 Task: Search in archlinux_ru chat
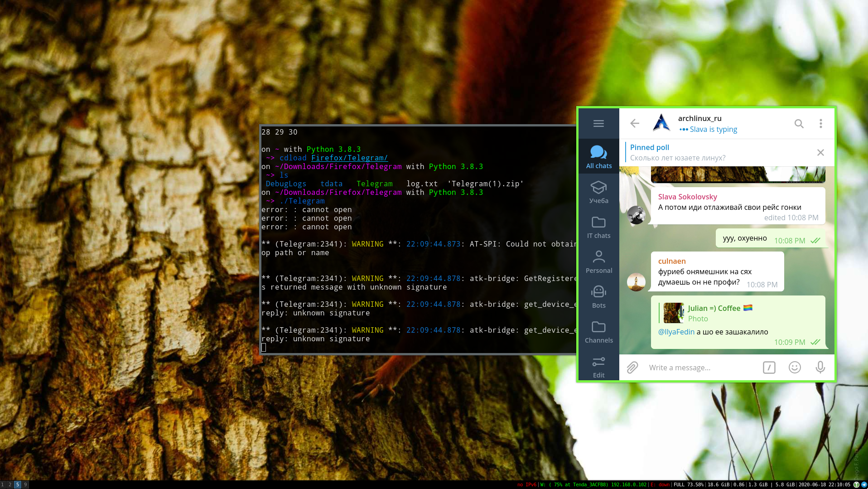tap(799, 123)
